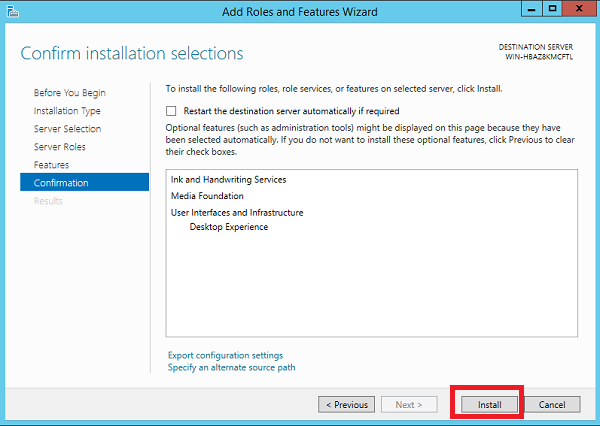Image resolution: width=600 pixels, height=426 pixels.
Task: Select the Desktop Experience sub-item
Action: tap(229, 227)
